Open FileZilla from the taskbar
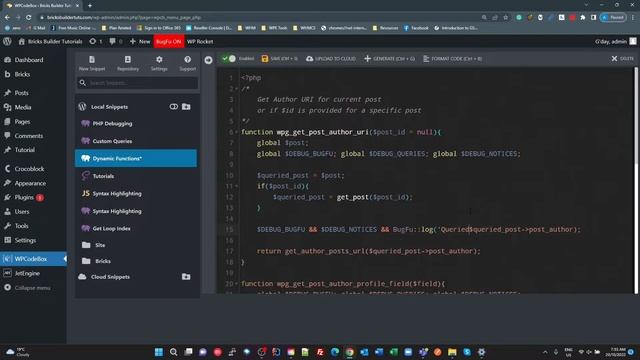This screenshot has height=360, width=640. [320, 352]
